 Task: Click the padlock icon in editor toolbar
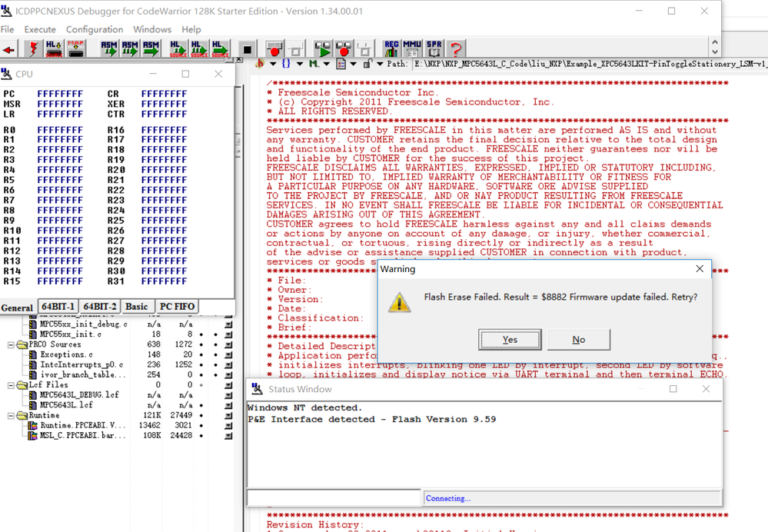pos(367,64)
